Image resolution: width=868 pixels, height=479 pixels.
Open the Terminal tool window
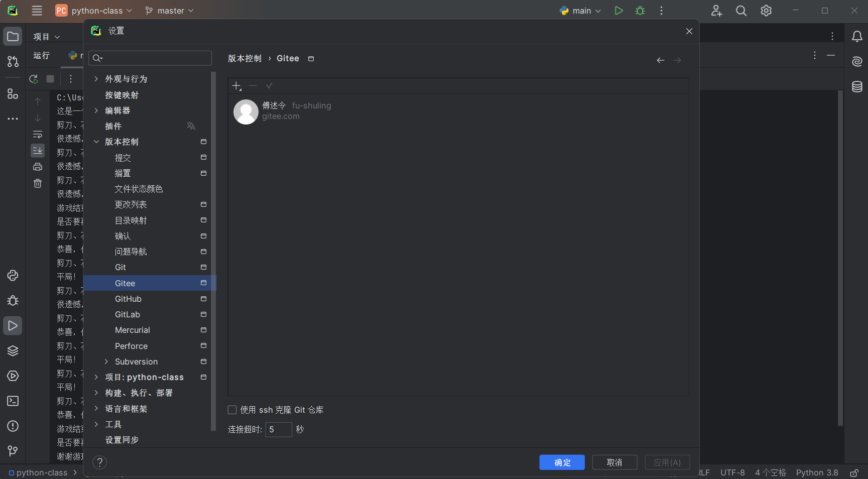pyautogui.click(x=13, y=401)
